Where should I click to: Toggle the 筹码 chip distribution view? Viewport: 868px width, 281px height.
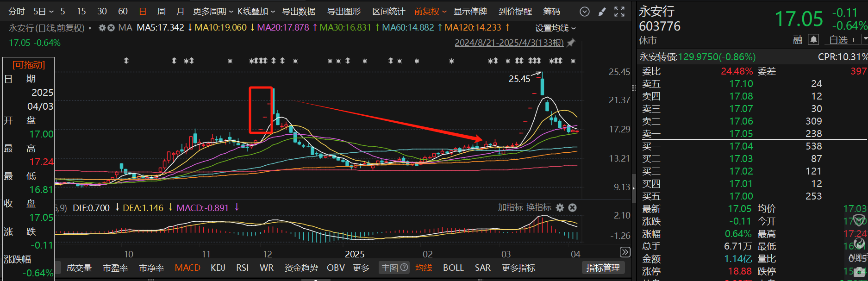551,12
